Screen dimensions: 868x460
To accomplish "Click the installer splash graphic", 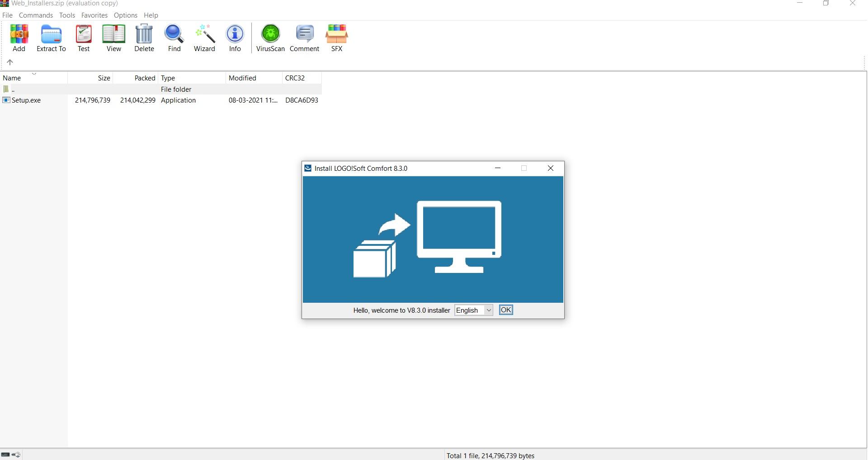I will pyautogui.click(x=433, y=239).
